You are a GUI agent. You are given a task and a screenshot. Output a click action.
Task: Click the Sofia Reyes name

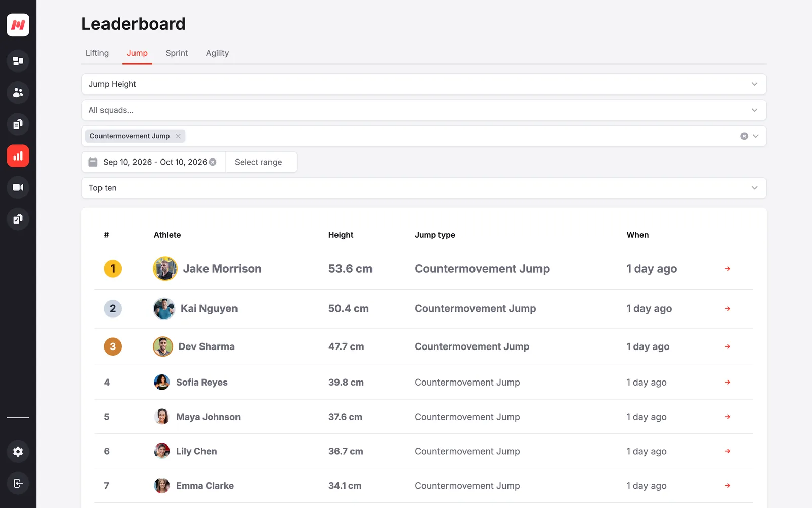(x=201, y=382)
